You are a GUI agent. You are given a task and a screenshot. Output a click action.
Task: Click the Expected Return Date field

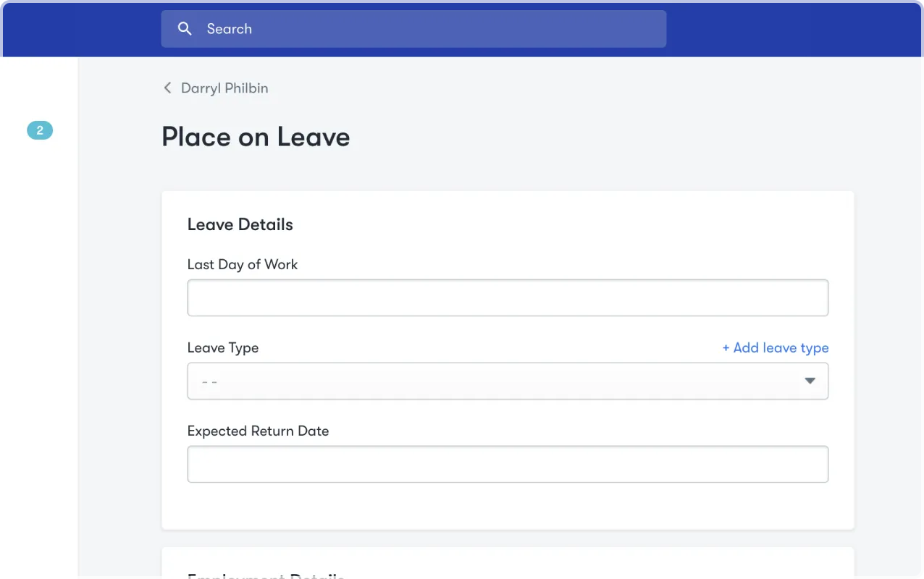507,465
